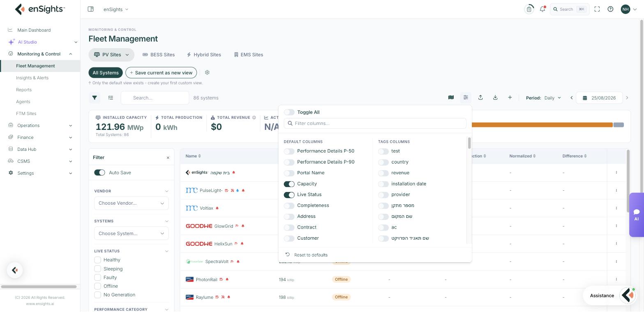Disable the Auto Save toggle
This screenshot has width=644, height=312.
pos(99,173)
